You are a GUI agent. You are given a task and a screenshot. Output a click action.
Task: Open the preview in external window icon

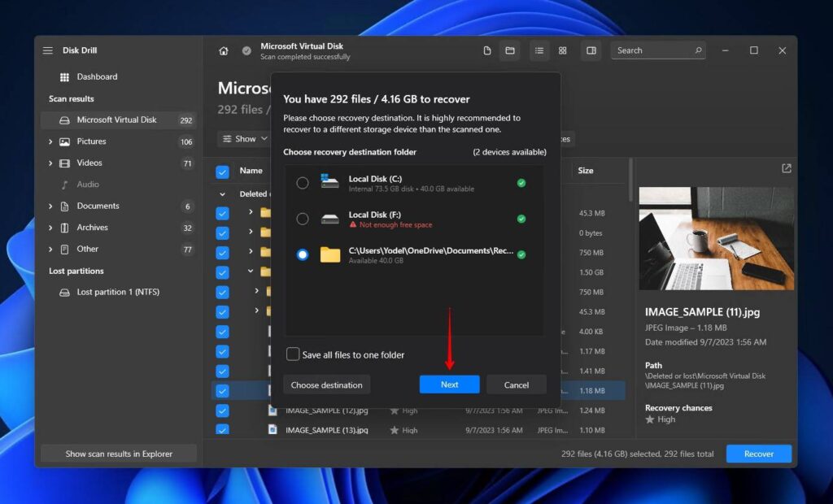786,168
